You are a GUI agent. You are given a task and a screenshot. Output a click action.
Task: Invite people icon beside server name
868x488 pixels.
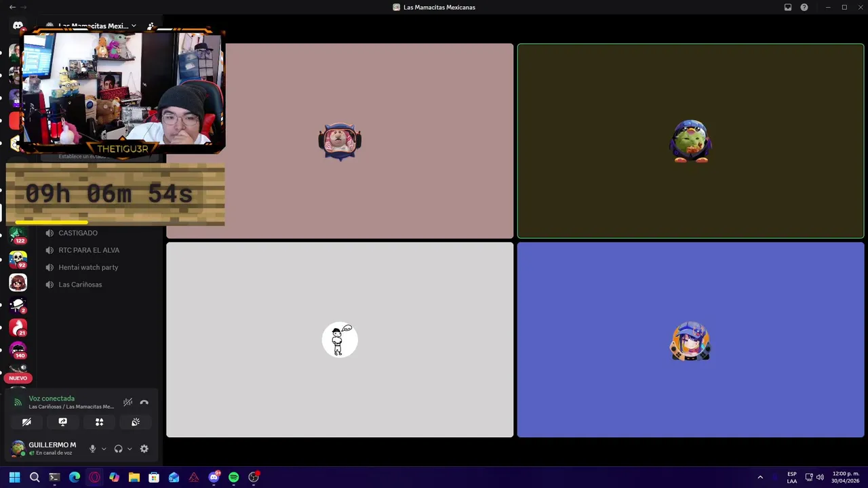click(151, 26)
